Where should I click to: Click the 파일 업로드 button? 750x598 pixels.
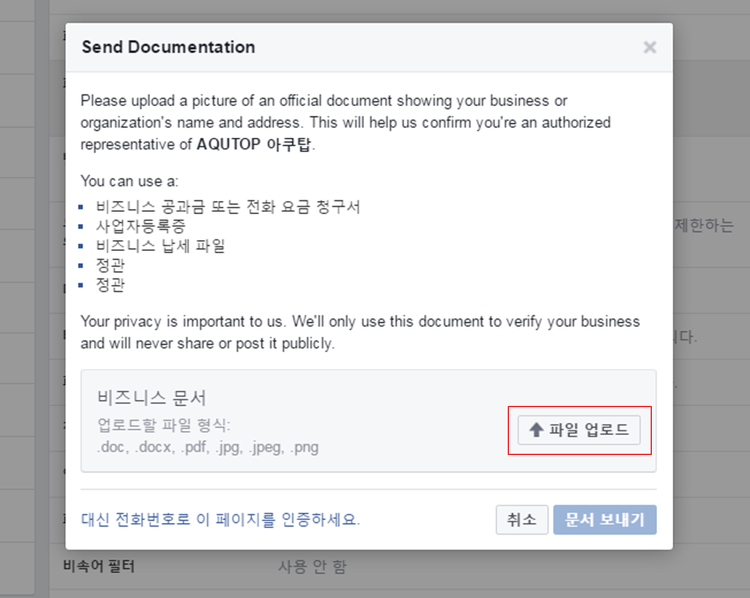click(579, 430)
